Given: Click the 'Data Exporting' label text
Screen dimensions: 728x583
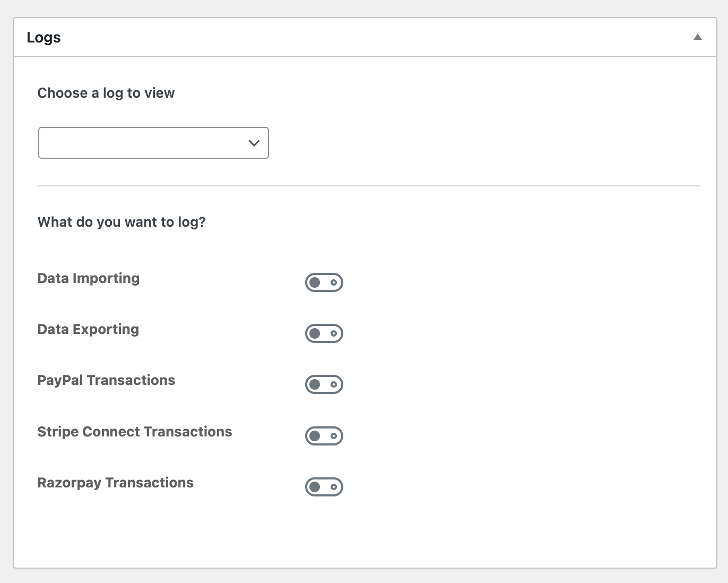Looking at the screenshot, I should [88, 329].
